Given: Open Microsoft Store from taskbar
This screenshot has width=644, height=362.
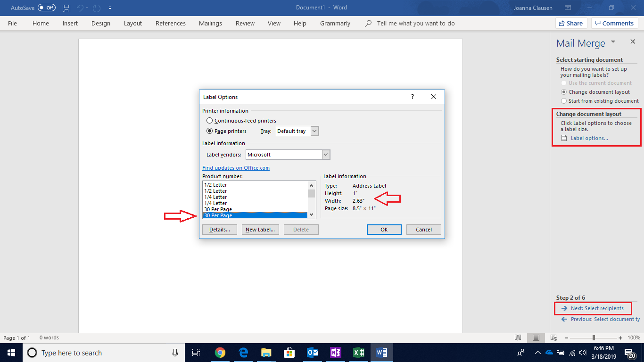Looking at the screenshot, I should pyautogui.click(x=289, y=353).
